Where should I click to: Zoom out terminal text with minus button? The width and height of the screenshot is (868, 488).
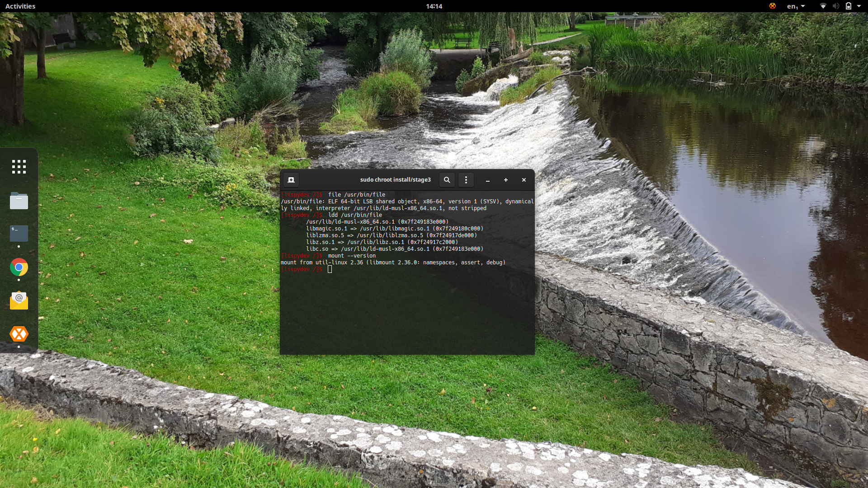pyautogui.click(x=487, y=180)
